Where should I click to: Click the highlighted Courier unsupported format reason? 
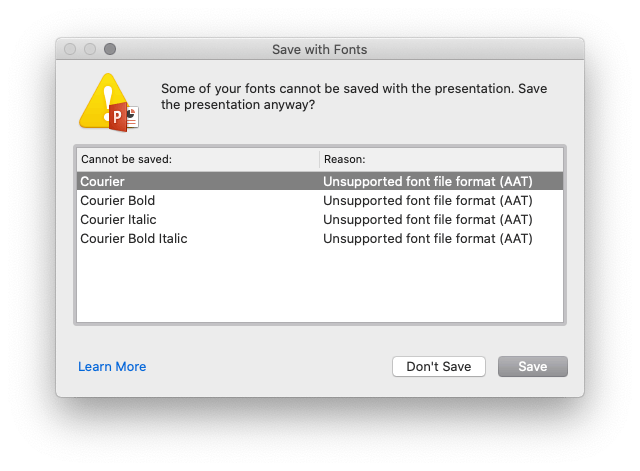tap(427, 182)
